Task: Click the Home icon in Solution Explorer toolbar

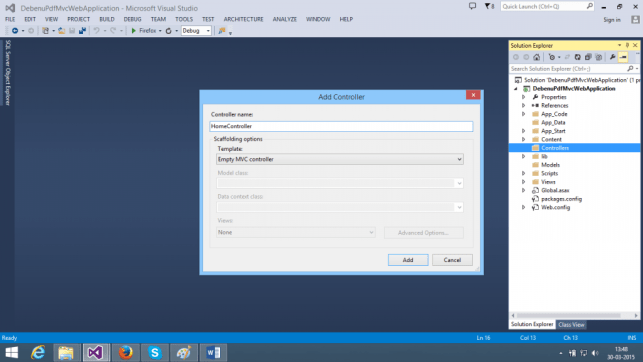Action: 536,57
